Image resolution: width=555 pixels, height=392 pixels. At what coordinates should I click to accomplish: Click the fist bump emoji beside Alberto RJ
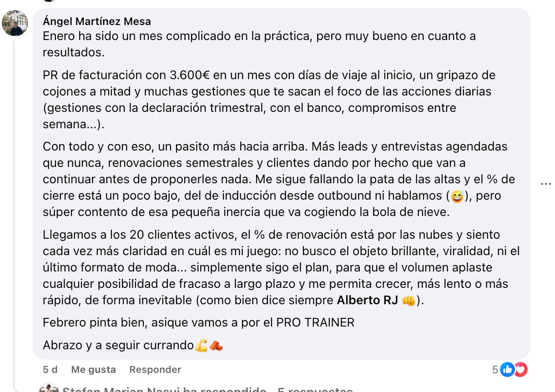(409, 301)
